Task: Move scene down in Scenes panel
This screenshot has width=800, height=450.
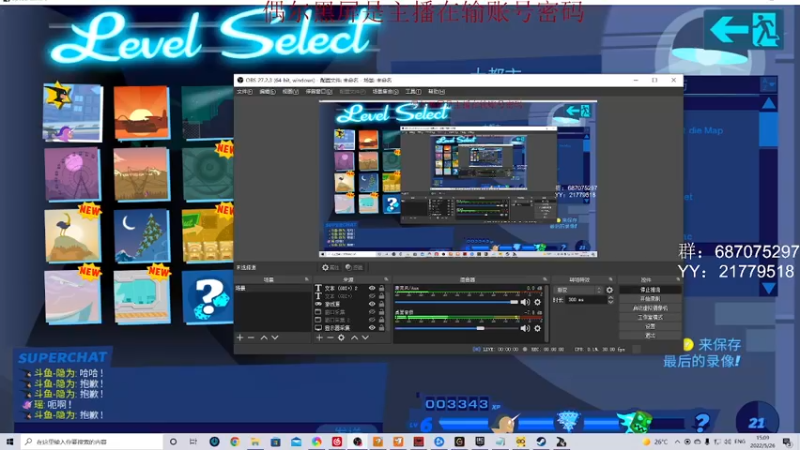Action: 275,338
